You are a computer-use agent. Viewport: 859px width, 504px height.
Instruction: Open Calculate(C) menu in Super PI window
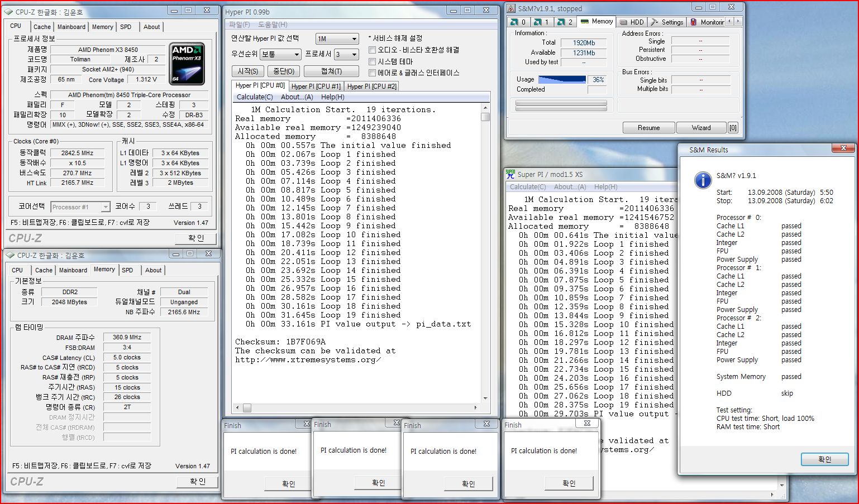pos(528,187)
